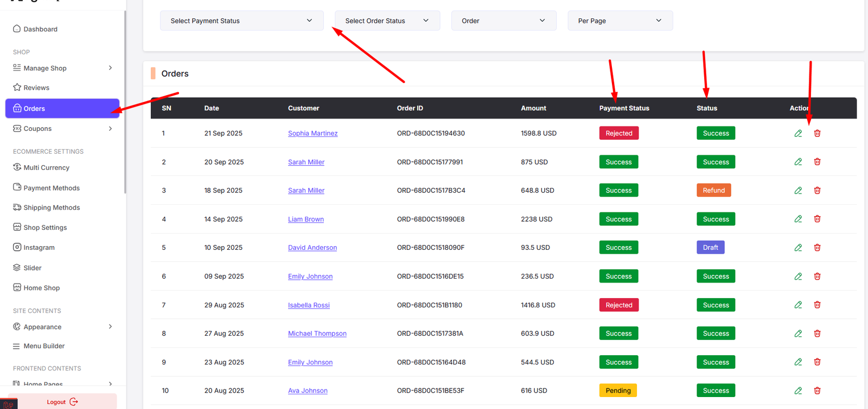
Task: Expand the Coupons sidebar menu
Action: pyautogui.click(x=110, y=129)
